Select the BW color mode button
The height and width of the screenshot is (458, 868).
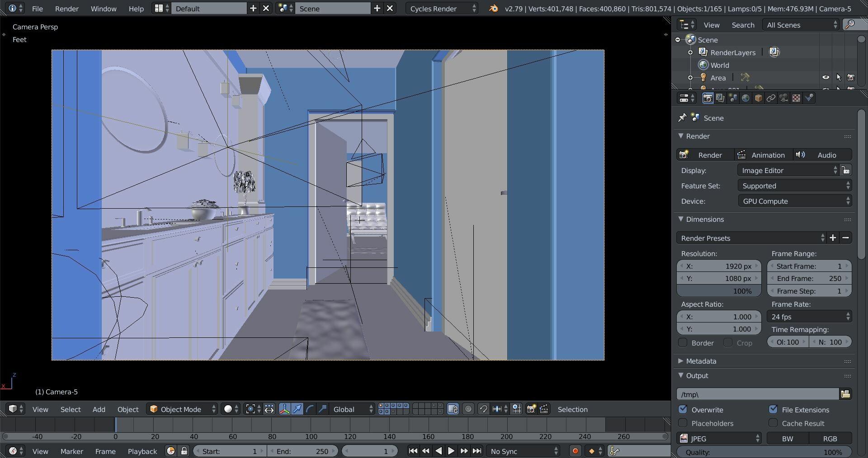(x=787, y=439)
